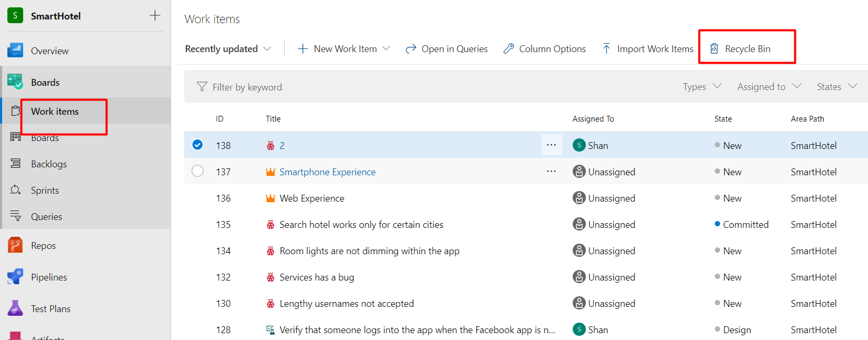The height and width of the screenshot is (340, 868).
Task: Click Shan avatar in row 138
Action: [579, 145]
